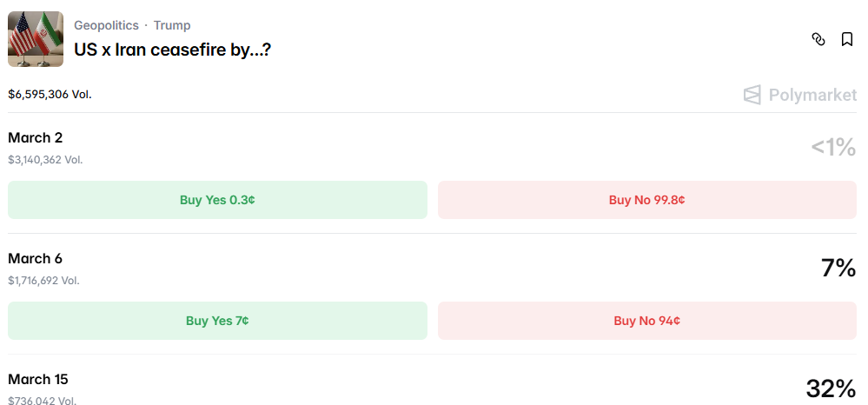Image resolution: width=868 pixels, height=405 pixels.
Task: Click the $3,140,362 March 2 volume
Action: [45, 160]
